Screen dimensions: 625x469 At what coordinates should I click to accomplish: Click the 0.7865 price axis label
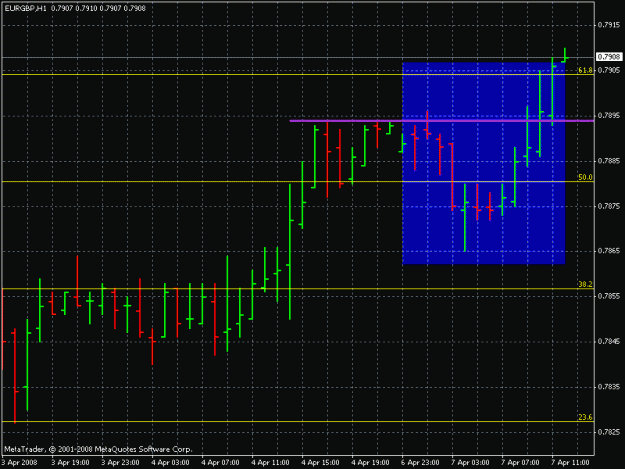pos(609,251)
